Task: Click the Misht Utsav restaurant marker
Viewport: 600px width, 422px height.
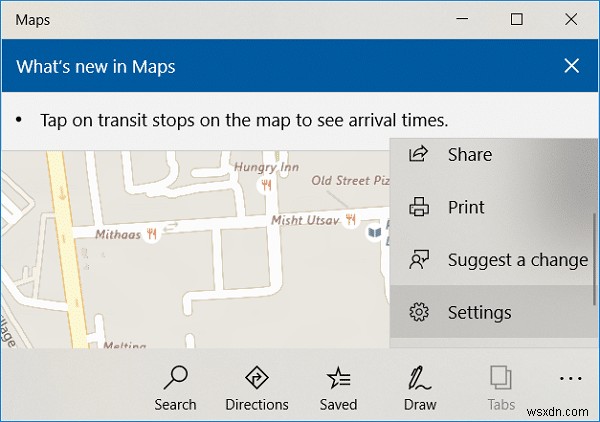Action: tap(350, 217)
